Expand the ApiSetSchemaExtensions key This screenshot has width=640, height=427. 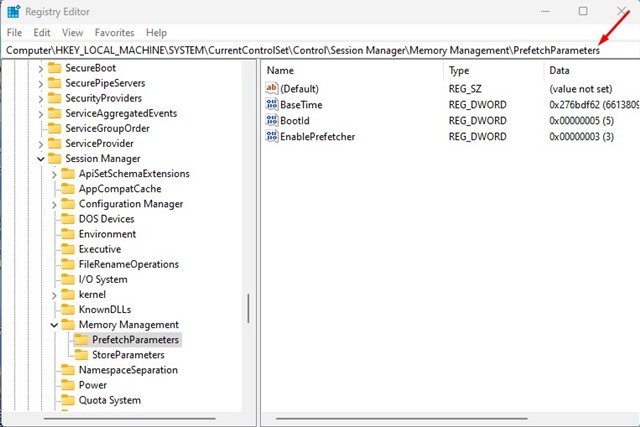(54, 175)
